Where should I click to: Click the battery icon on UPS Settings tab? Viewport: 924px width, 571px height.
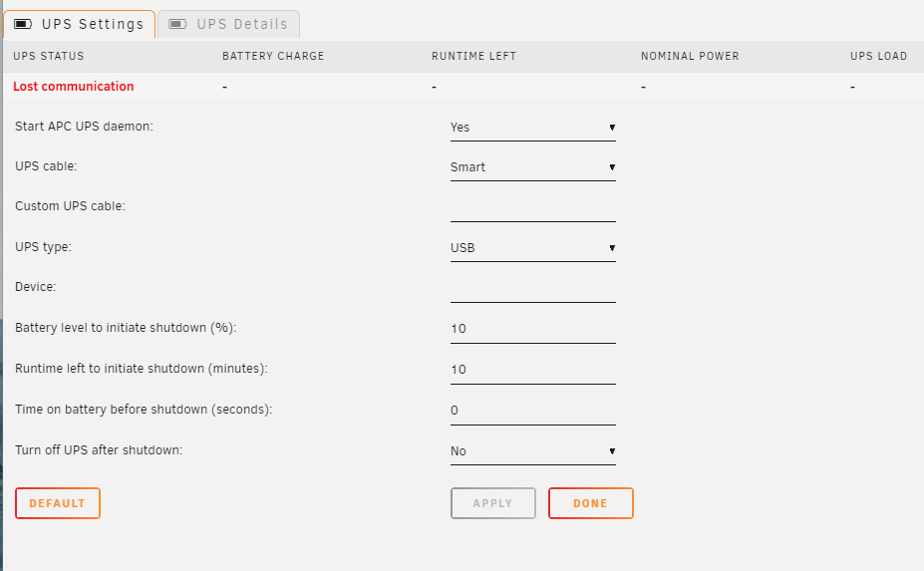pyautogui.click(x=23, y=24)
